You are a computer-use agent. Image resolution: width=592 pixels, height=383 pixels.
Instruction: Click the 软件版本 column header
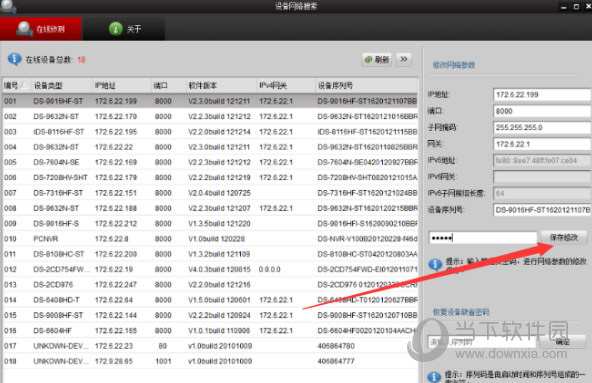point(221,86)
